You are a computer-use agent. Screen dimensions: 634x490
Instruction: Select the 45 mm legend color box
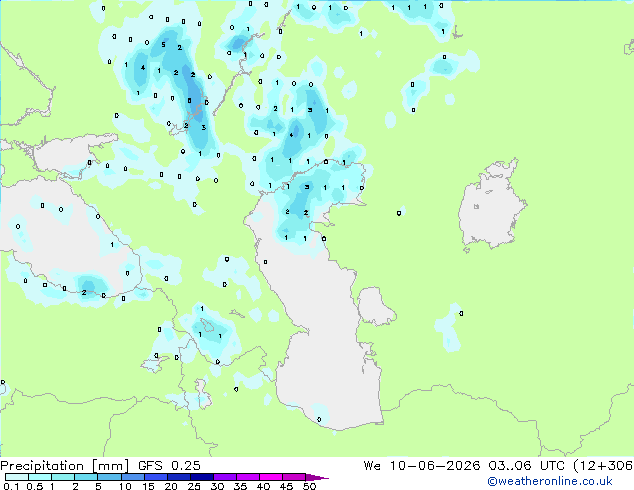[294, 477]
